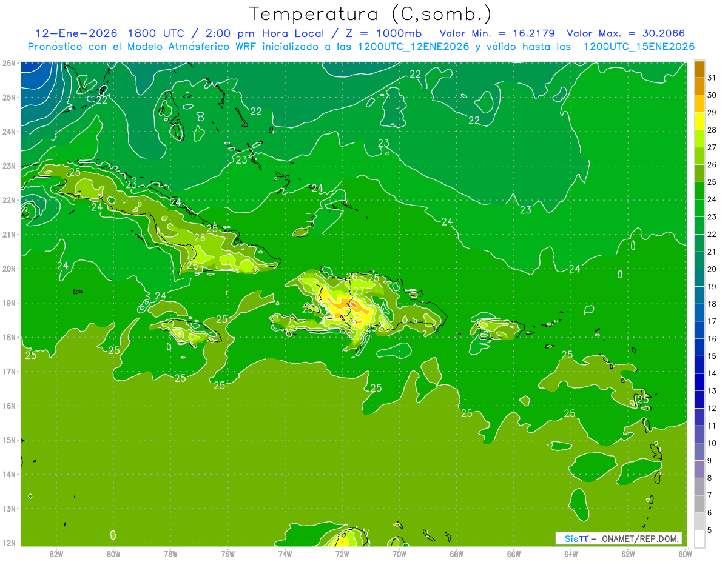This screenshot has height=562, width=728.
Task: Click the teal 19 degree legend swatch
Action: coord(699,278)
